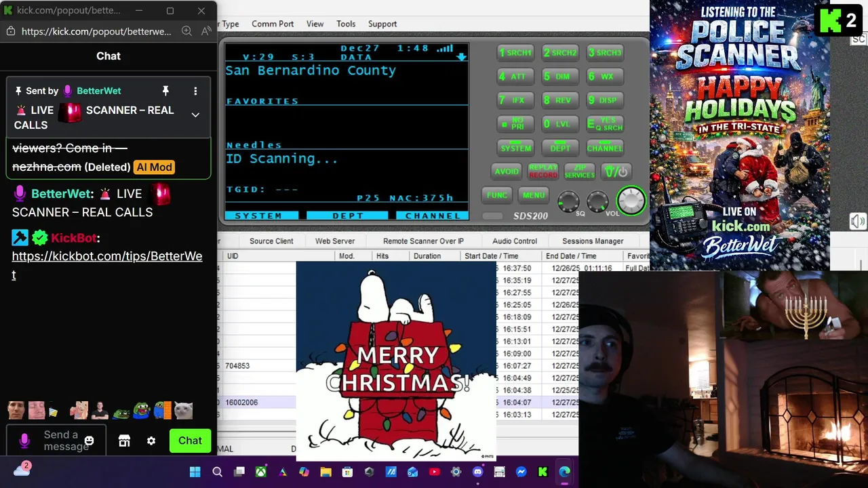Open the pinned message options menu

tap(195, 91)
